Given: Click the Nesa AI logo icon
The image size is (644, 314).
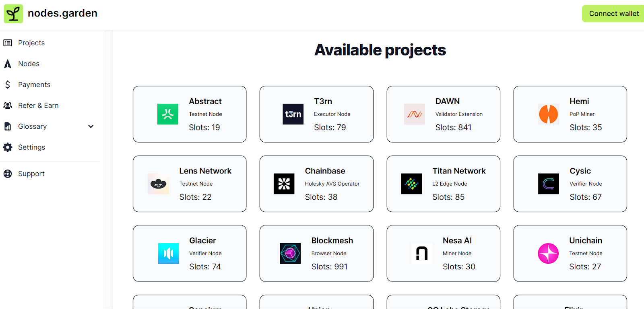Looking at the screenshot, I should click(x=422, y=254).
